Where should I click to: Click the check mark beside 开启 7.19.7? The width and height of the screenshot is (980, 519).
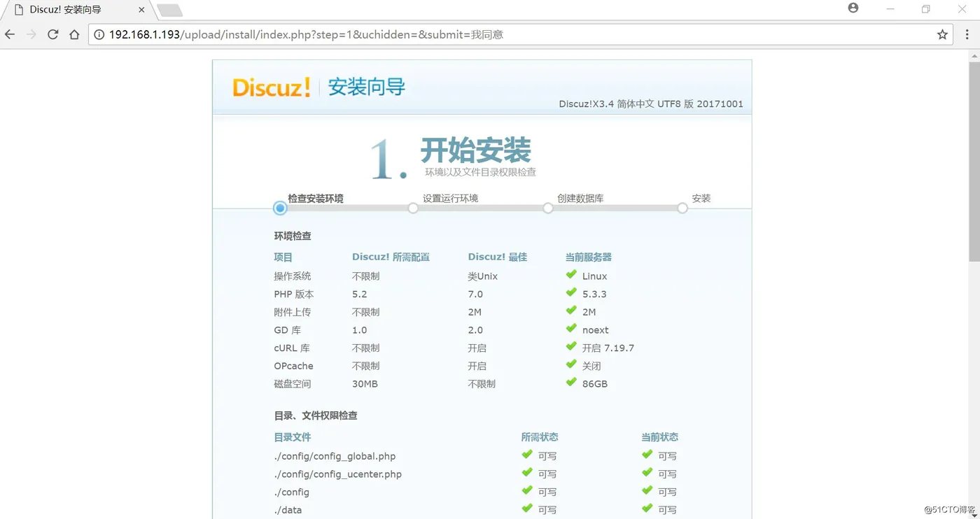(x=571, y=347)
